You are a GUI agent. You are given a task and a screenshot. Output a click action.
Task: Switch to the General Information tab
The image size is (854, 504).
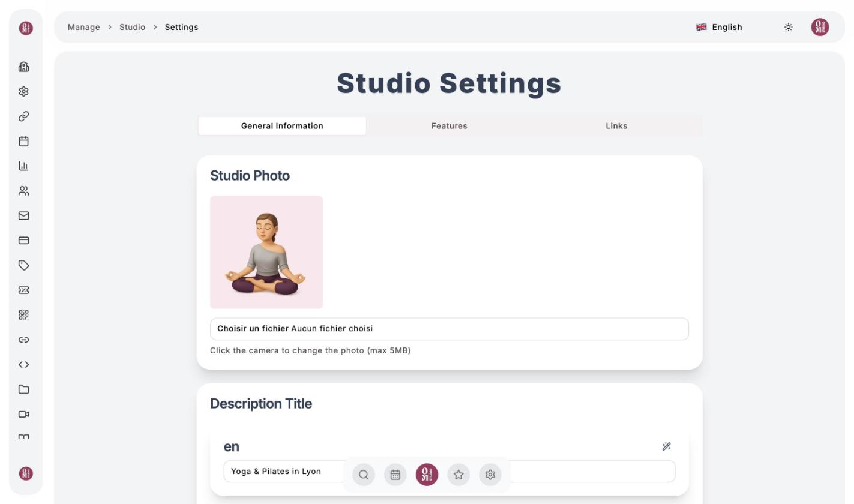(282, 126)
